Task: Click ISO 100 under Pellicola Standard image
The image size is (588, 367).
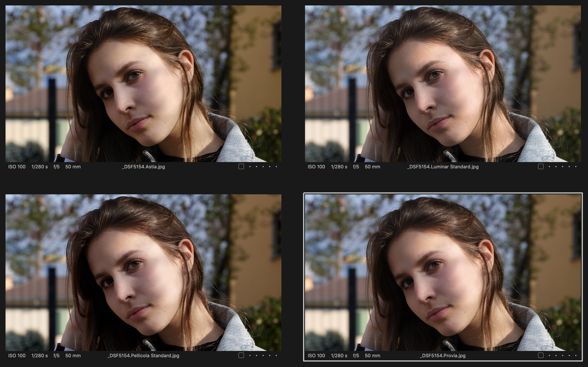Action: pos(17,356)
